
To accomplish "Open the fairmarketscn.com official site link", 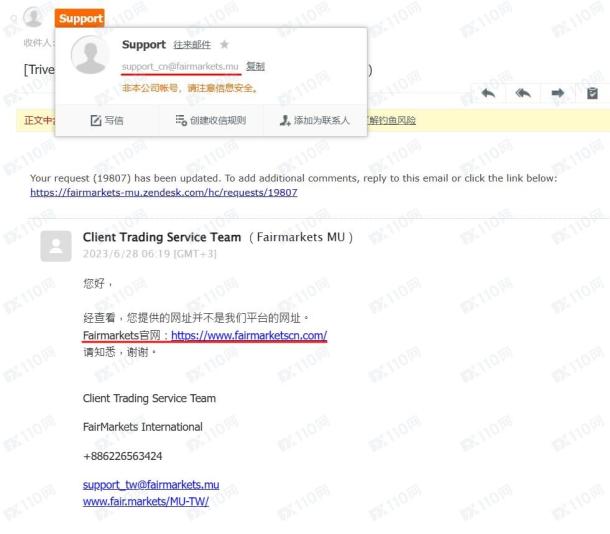I will (x=249, y=335).
